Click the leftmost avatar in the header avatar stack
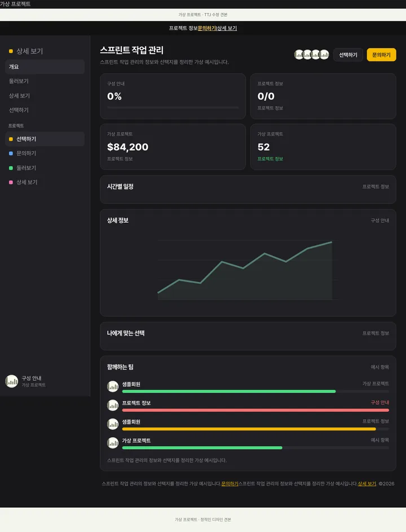This screenshot has width=406, height=532. coord(299,55)
